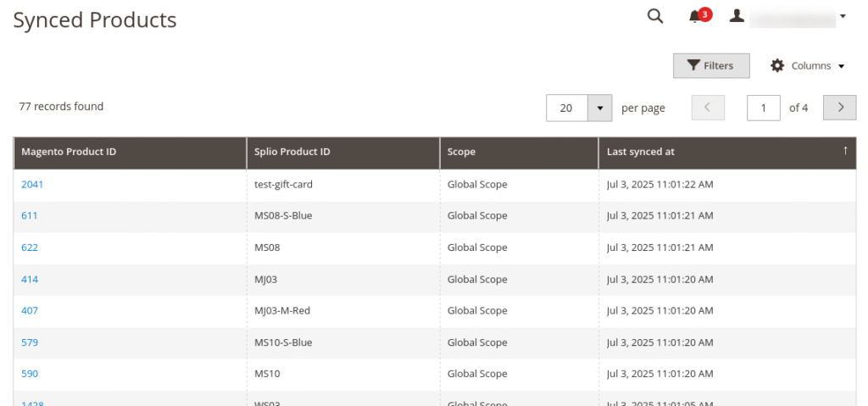
Task: Open the search magnifier icon
Action: click(x=654, y=16)
